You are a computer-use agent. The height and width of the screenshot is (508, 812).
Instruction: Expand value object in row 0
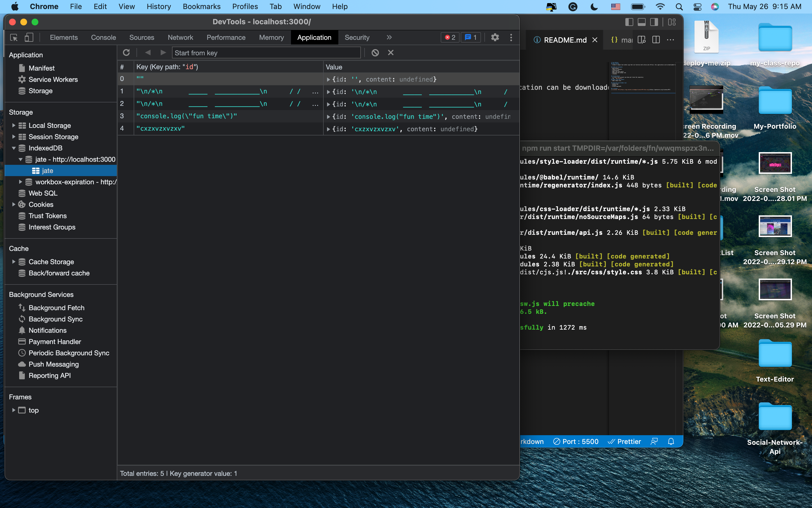(328, 80)
